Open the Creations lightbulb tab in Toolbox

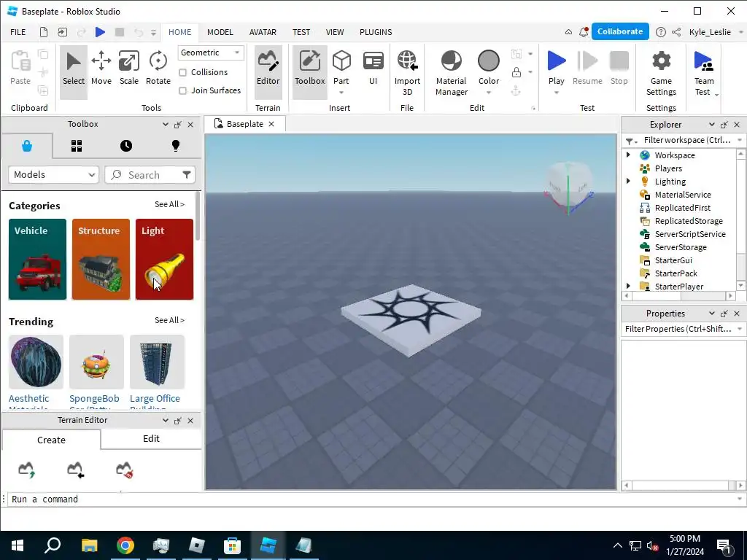(x=176, y=146)
